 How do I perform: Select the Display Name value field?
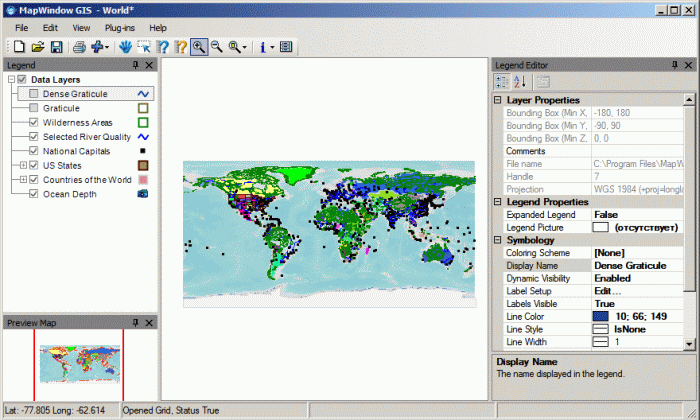638,266
